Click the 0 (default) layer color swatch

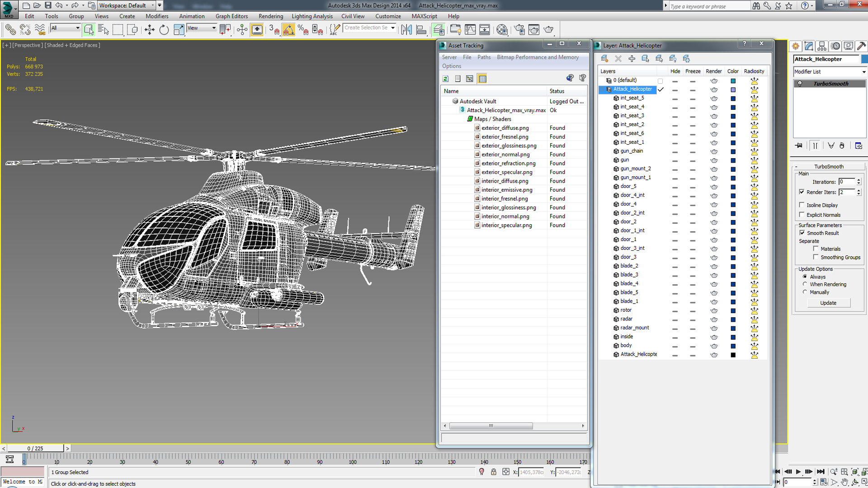(733, 81)
